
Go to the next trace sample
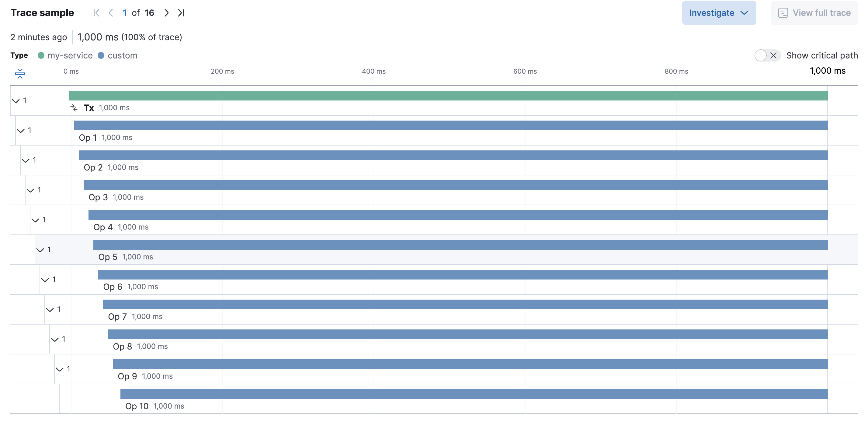166,12
